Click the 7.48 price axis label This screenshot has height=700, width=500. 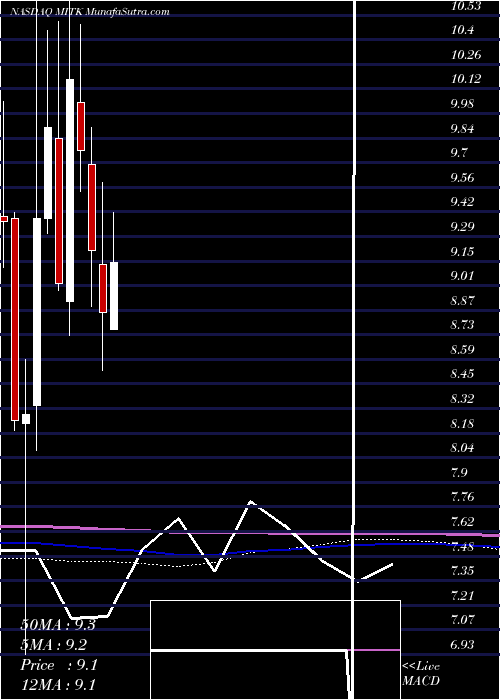tap(464, 546)
